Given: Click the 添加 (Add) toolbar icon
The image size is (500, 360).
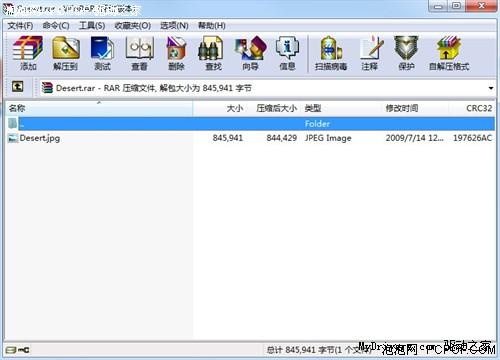Looking at the screenshot, I should pyautogui.click(x=28, y=49).
